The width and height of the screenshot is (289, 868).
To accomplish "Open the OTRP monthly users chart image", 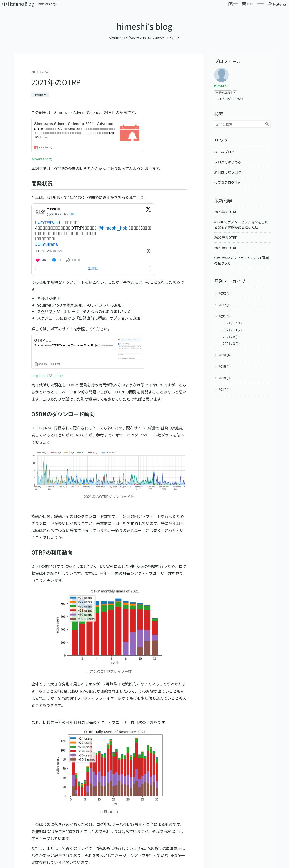I will click(109, 627).
